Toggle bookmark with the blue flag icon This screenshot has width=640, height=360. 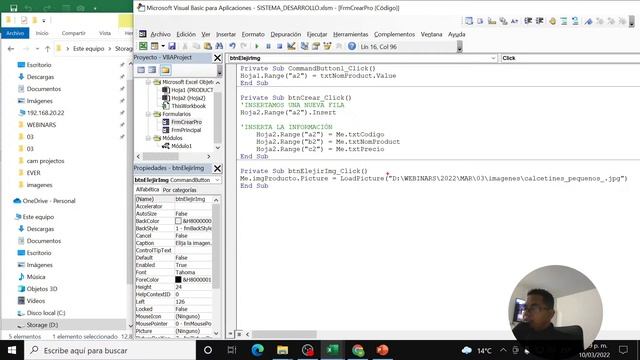coord(588,21)
